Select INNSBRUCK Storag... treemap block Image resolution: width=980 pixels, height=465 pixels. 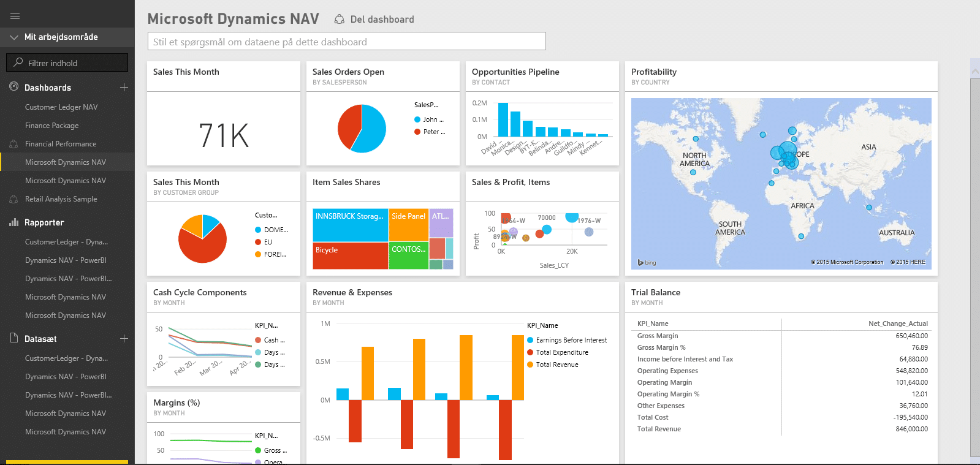(x=350, y=225)
